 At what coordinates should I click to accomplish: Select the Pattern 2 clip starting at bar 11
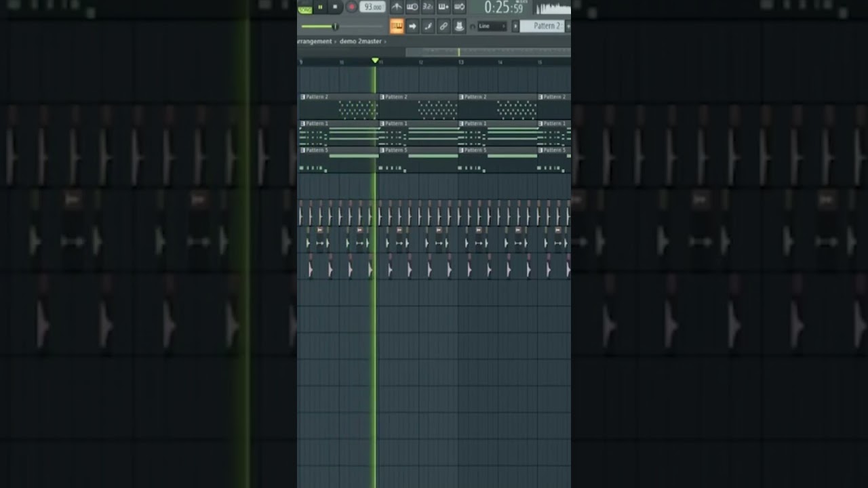418,106
